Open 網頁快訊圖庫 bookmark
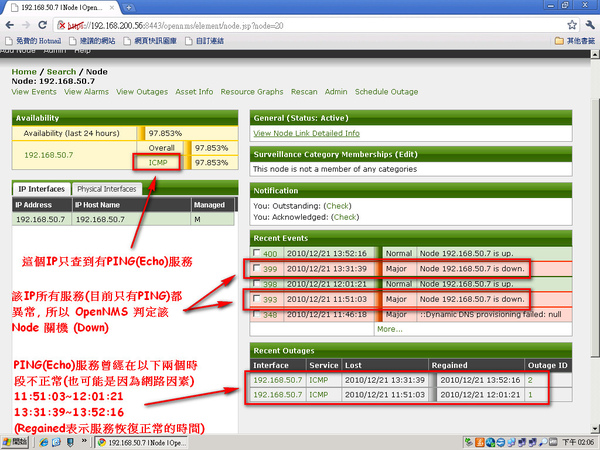 coord(150,41)
